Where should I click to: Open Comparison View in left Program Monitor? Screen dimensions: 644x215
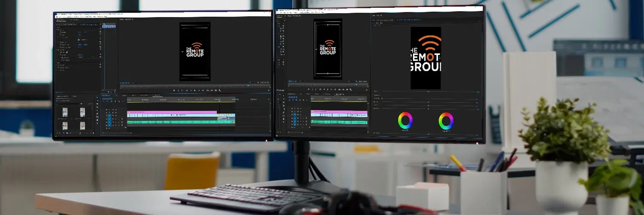(x=220, y=90)
